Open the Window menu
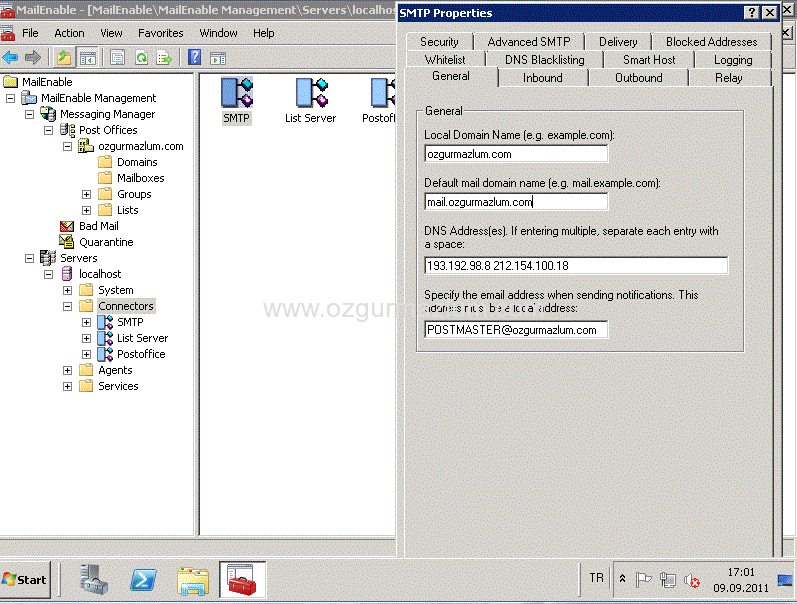This screenshot has width=797, height=604. (218, 33)
